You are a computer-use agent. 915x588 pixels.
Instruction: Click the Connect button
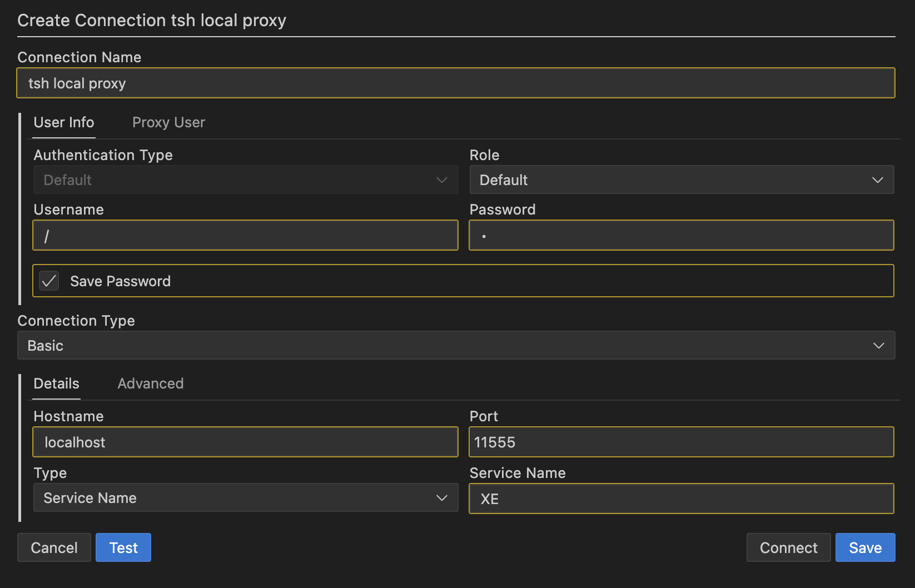[788, 547]
